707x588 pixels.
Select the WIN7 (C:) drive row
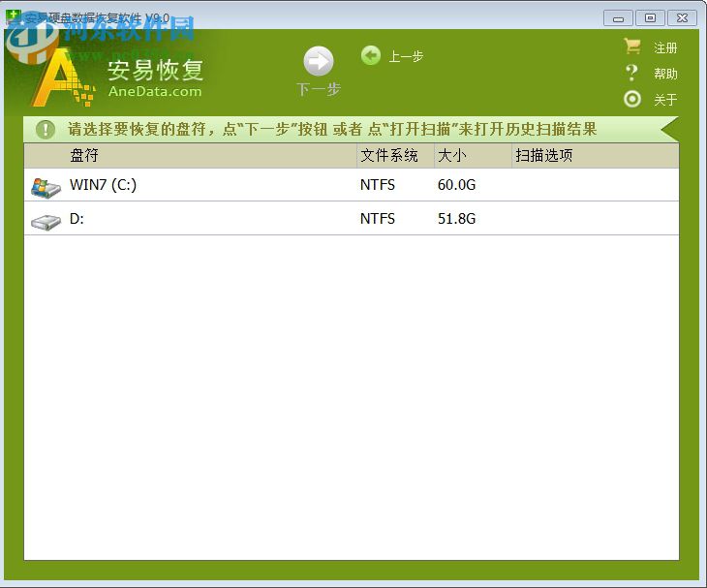352,185
